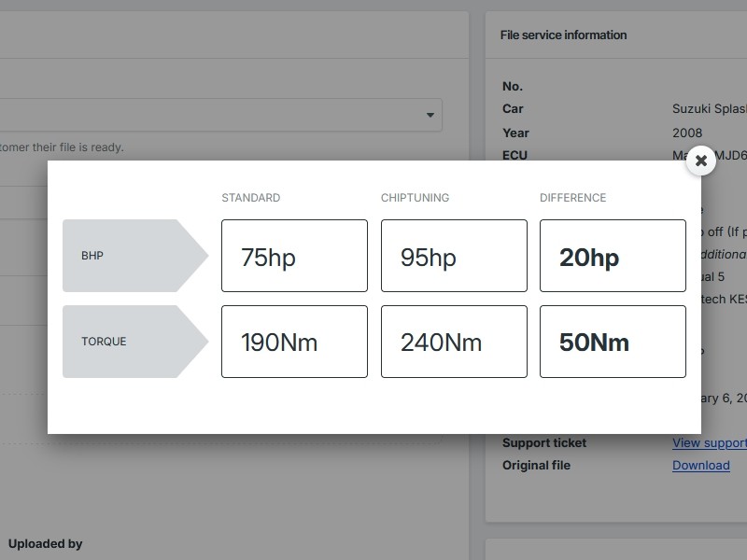Click the BHP row label
747x560 pixels.
click(x=135, y=256)
